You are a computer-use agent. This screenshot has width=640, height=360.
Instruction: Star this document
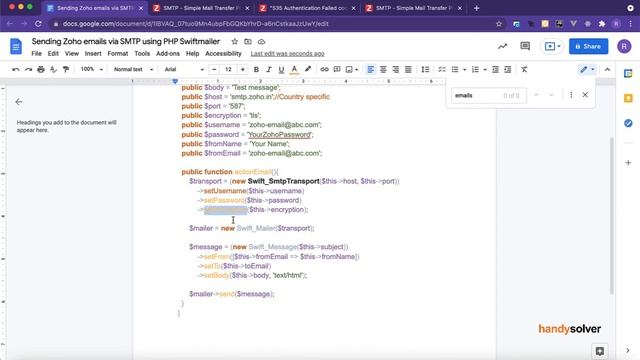pos(234,42)
